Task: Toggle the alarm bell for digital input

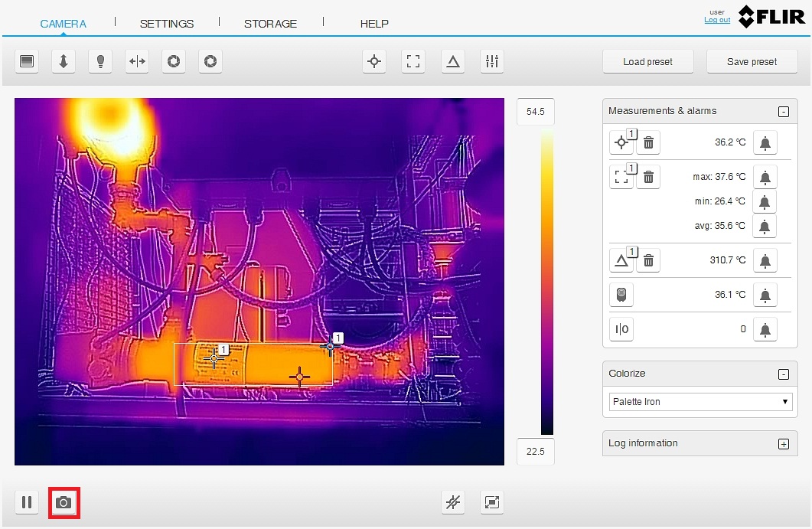Action: 765,329
